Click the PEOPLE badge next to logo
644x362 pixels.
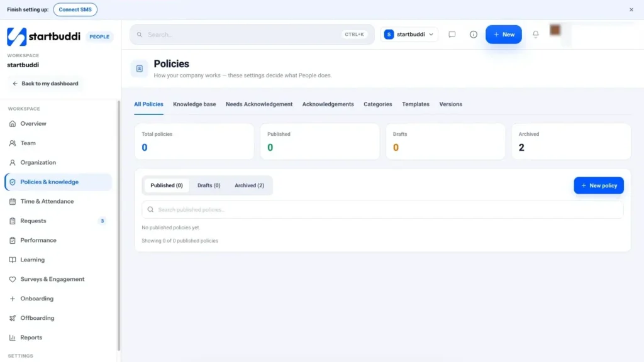(99, 36)
